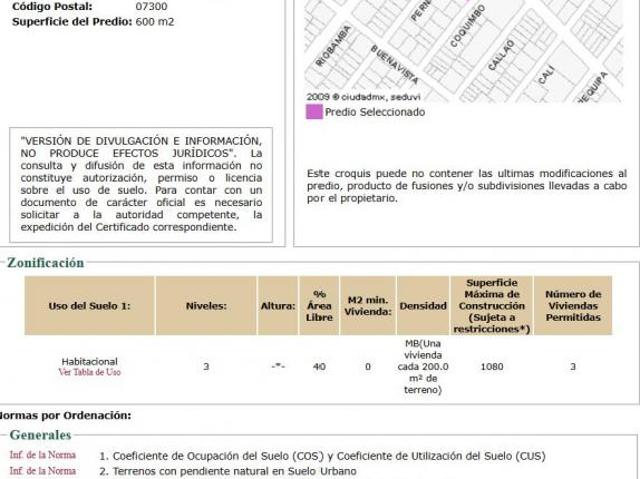Viewport: 640px width, 479px height.
Task: Open the Ver Tabla de Uso link
Action: (x=90, y=372)
